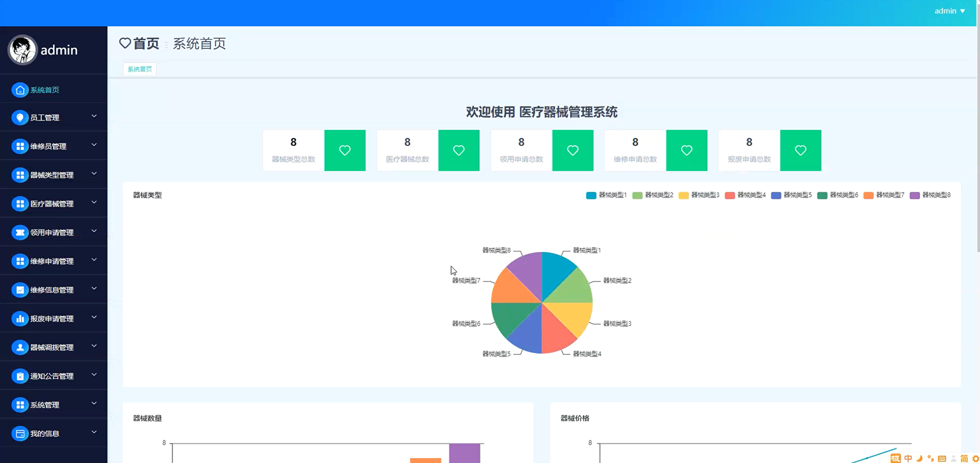The width and height of the screenshot is (980, 463).
Task: Toggle 器械类型7 legend swatch
Action: (x=868, y=195)
